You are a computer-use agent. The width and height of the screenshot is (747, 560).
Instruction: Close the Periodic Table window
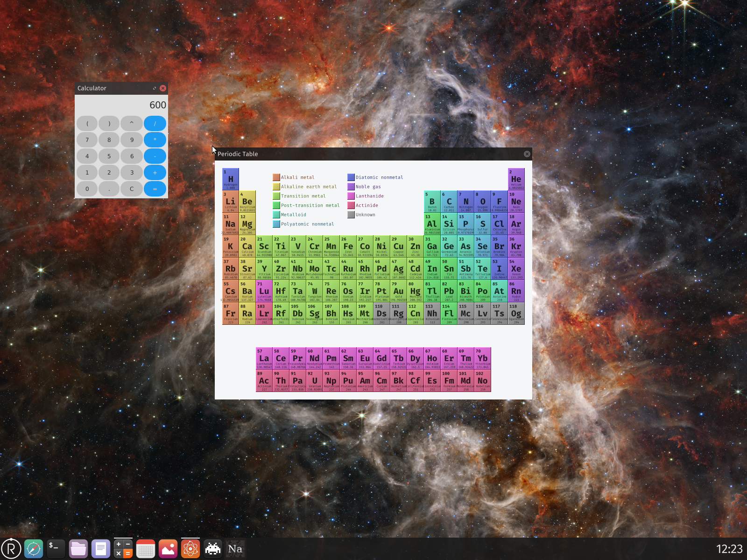tap(527, 154)
